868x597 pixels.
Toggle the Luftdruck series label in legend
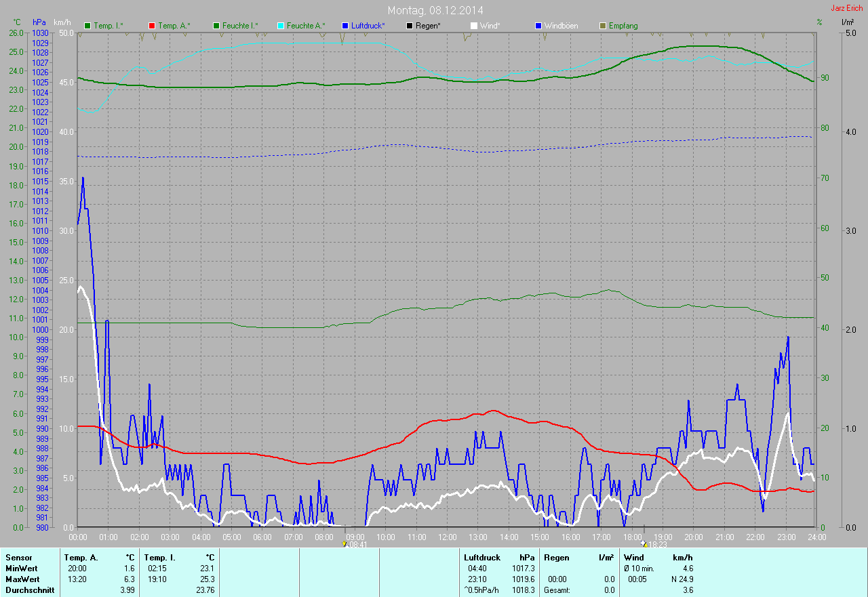(x=368, y=26)
